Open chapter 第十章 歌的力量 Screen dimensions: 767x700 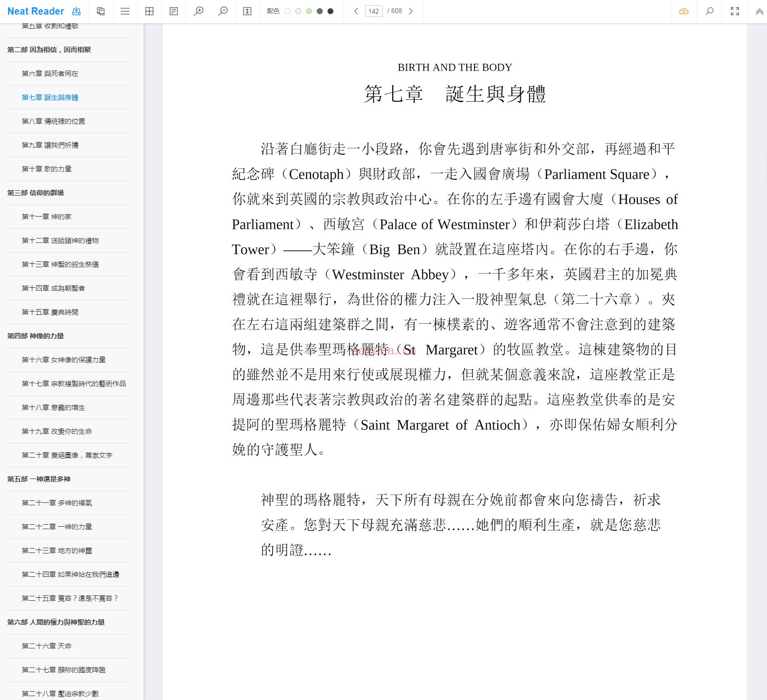[47, 169]
